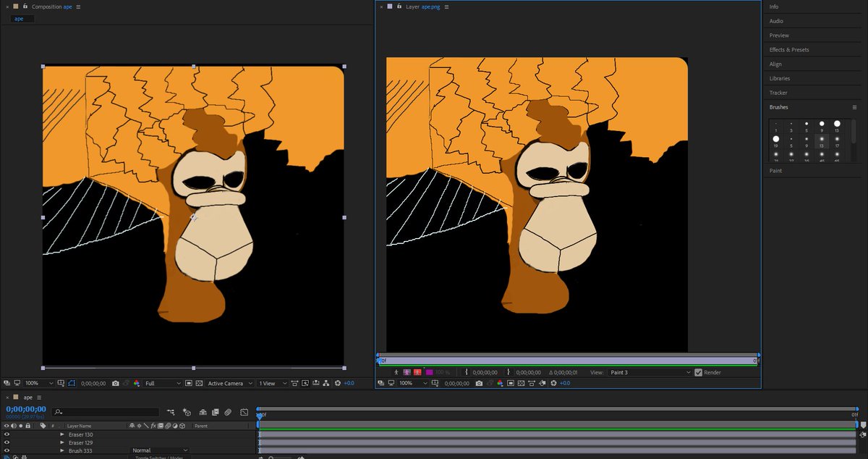Open channel display in Composition viewer
The height and width of the screenshot is (459, 868).
coord(136,383)
